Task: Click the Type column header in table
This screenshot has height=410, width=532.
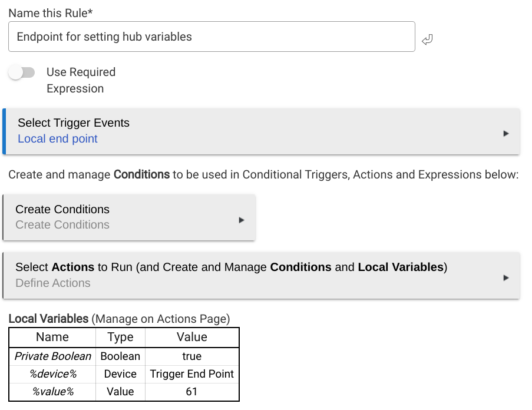Action: tap(120, 338)
